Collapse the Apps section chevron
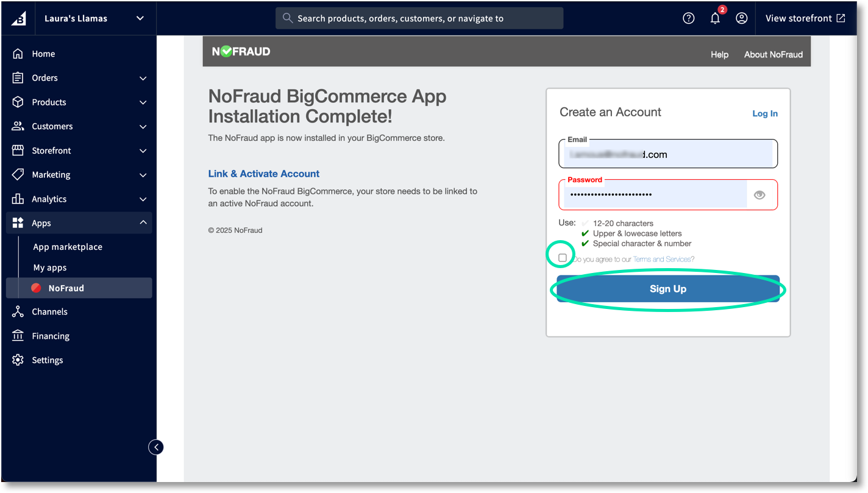Screen dimensions: 868x493 click(143, 222)
